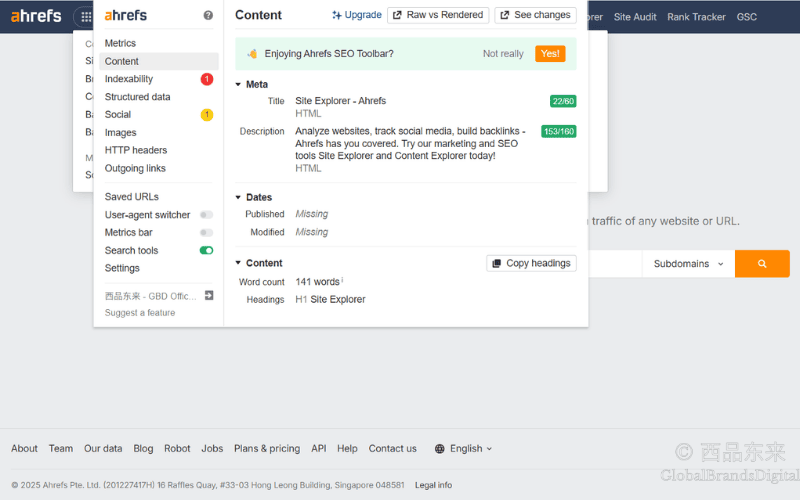Click the help question mark icon
800x500 pixels.
click(208, 15)
